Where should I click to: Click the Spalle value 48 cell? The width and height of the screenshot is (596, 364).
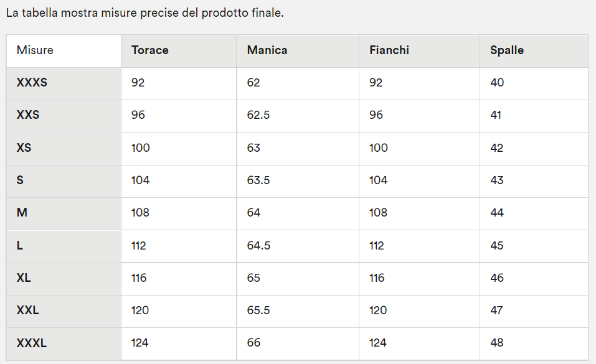pyautogui.click(x=534, y=344)
